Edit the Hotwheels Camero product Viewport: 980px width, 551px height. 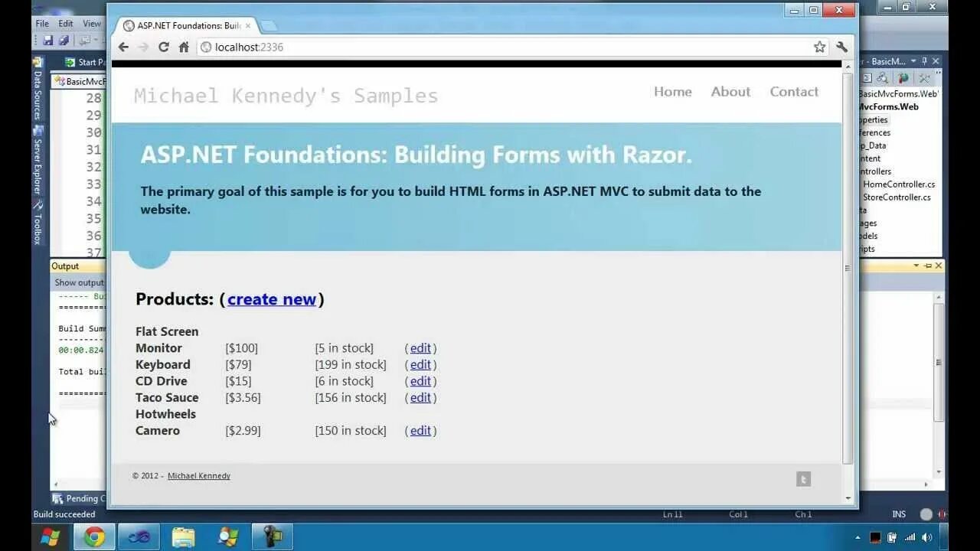[x=420, y=431]
